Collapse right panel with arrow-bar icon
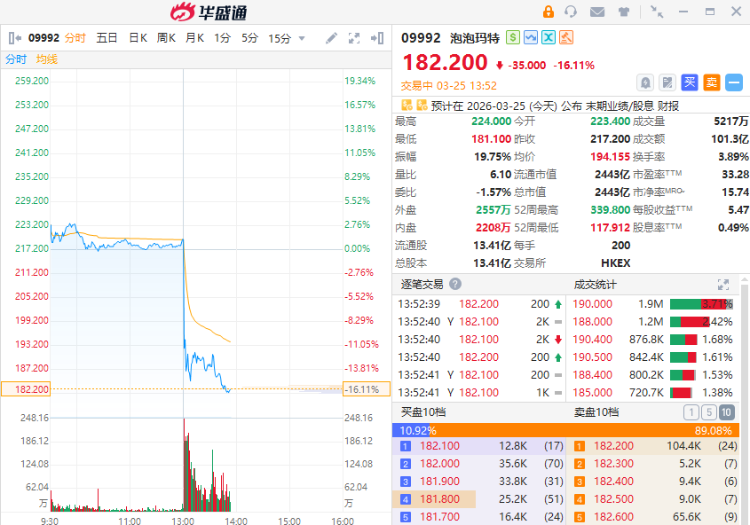 click(x=377, y=38)
